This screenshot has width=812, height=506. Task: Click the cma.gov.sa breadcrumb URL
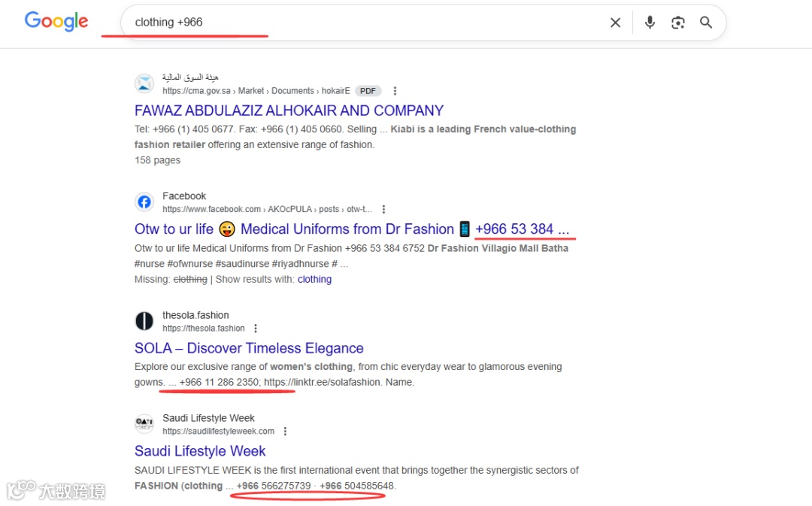pyautogui.click(x=256, y=91)
